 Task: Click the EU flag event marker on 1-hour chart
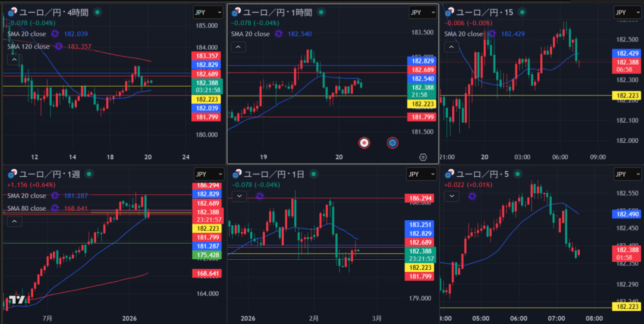392,143
